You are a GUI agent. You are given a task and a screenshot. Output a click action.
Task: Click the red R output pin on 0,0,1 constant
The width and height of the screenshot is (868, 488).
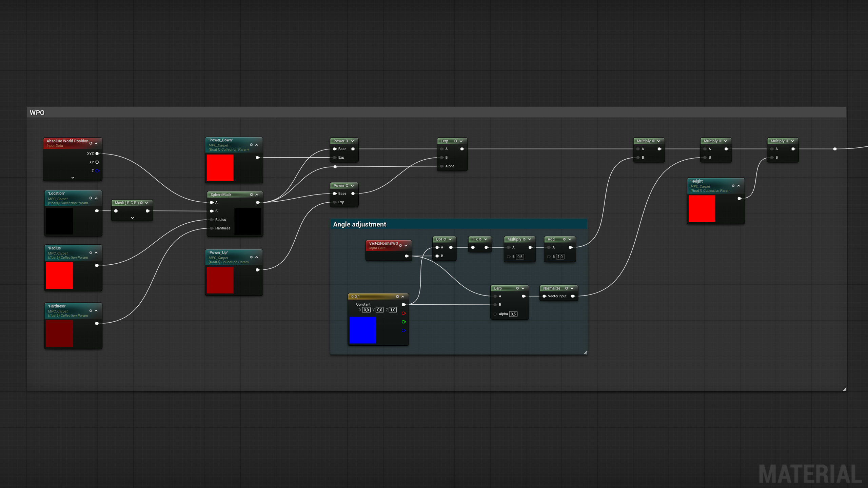pyautogui.click(x=403, y=313)
